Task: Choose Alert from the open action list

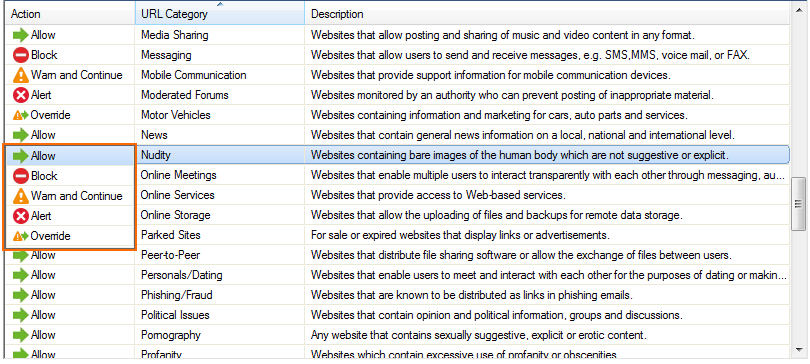Action: [69, 216]
